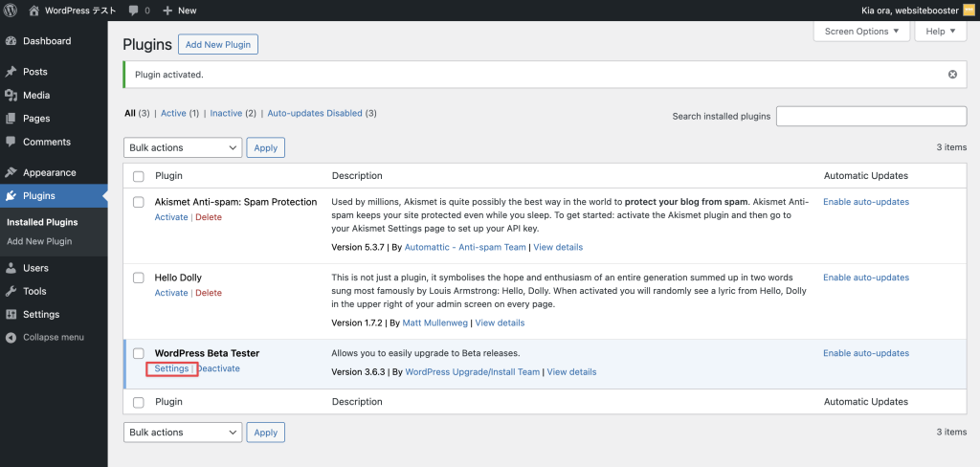Click the bottom Apply button
980x467 pixels.
coord(266,432)
